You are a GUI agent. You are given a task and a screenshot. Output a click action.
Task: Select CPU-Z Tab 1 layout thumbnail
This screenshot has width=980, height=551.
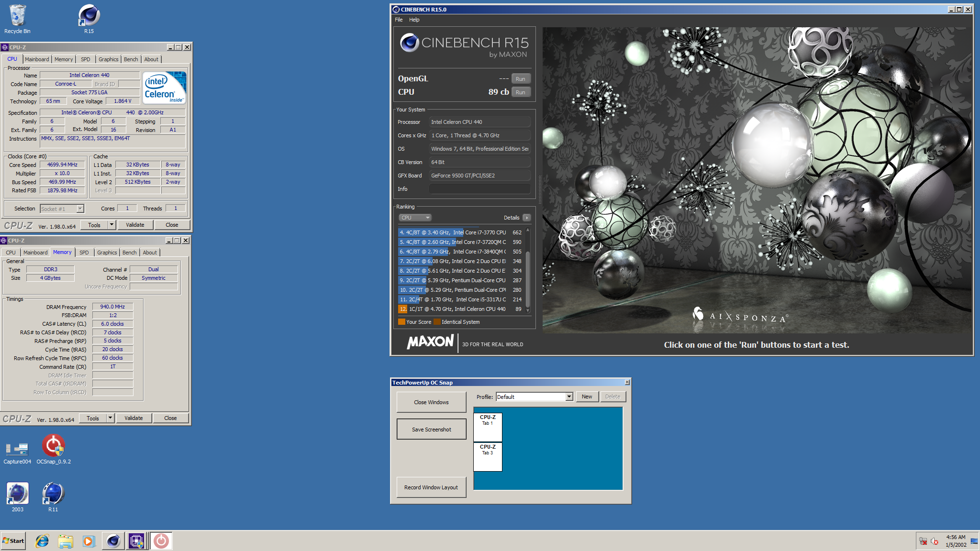[488, 427]
